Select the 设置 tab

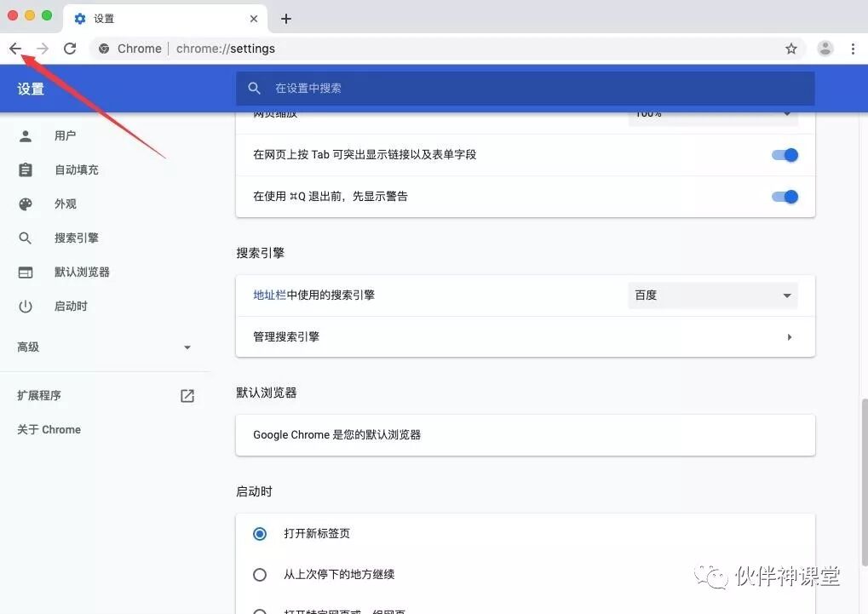tap(165, 19)
